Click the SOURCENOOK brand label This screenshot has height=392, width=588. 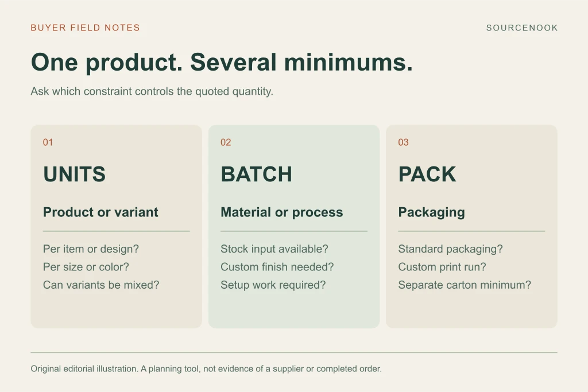coord(521,28)
